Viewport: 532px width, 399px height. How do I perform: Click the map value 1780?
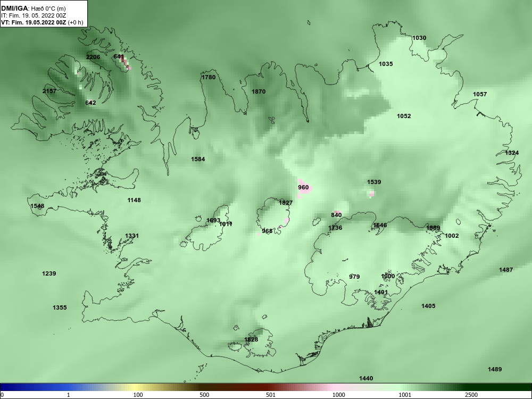click(x=209, y=77)
